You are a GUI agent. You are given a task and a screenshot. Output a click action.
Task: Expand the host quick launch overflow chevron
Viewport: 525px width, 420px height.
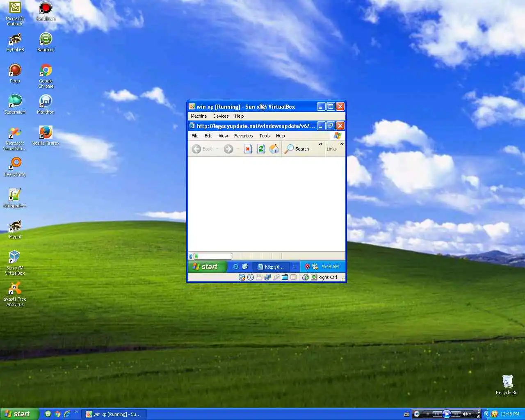coord(76,412)
